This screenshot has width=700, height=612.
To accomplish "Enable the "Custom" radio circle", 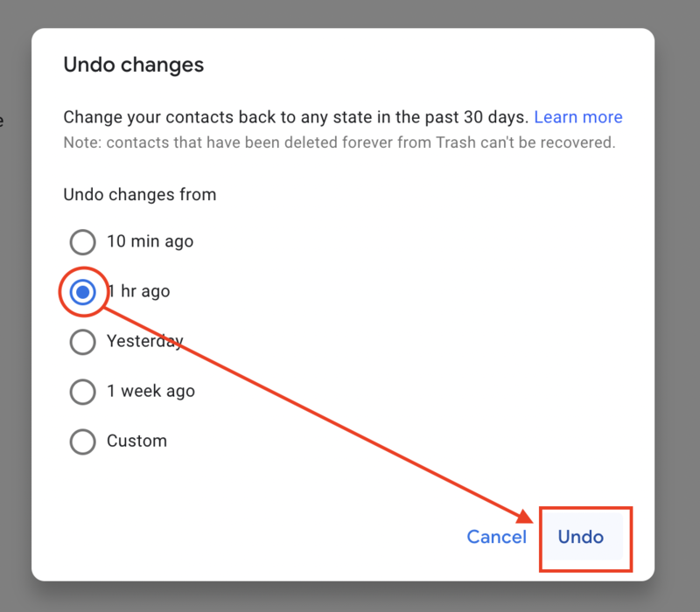I will pos(82,442).
